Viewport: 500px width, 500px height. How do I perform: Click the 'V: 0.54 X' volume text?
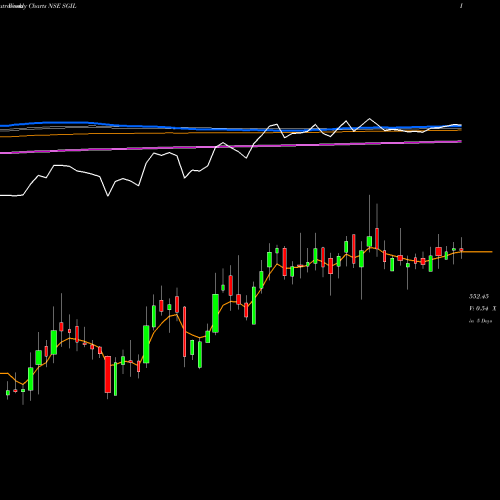[x=483, y=309]
